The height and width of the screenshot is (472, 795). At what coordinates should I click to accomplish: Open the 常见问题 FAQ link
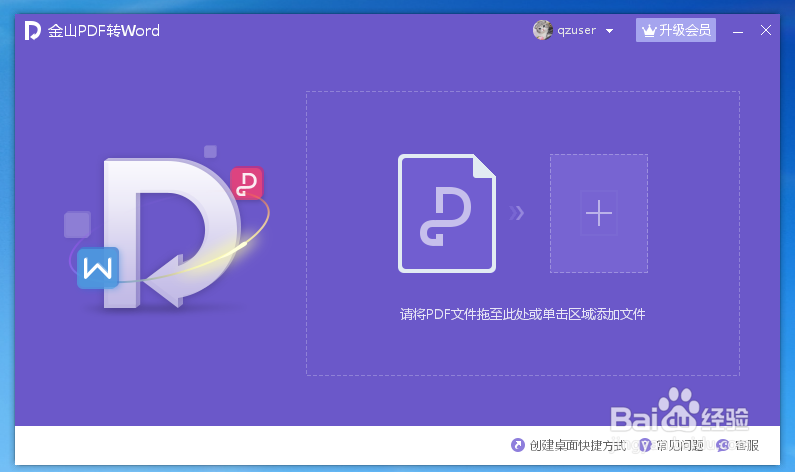tap(679, 445)
